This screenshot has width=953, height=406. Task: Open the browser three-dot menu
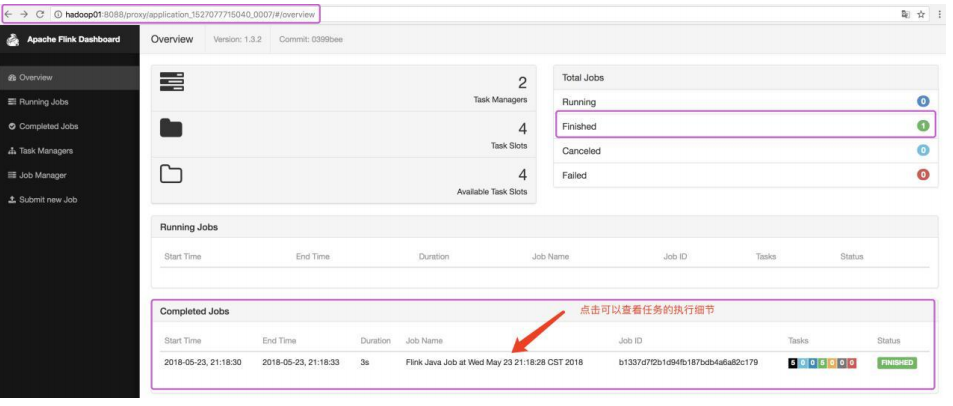(x=940, y=14)
